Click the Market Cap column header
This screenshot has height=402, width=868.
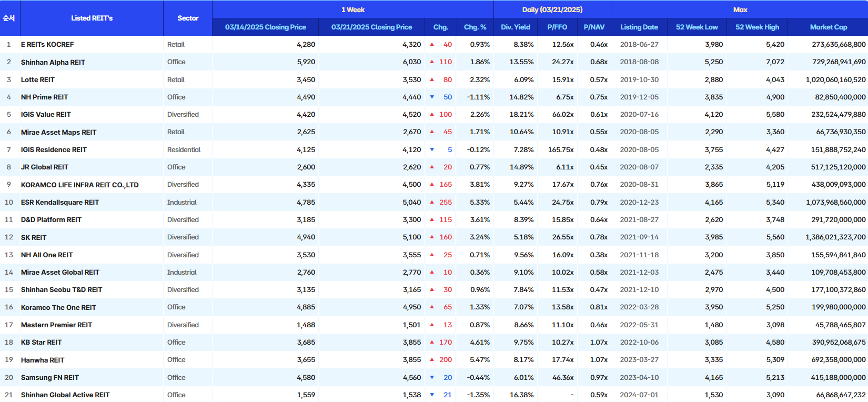point(829,27)
